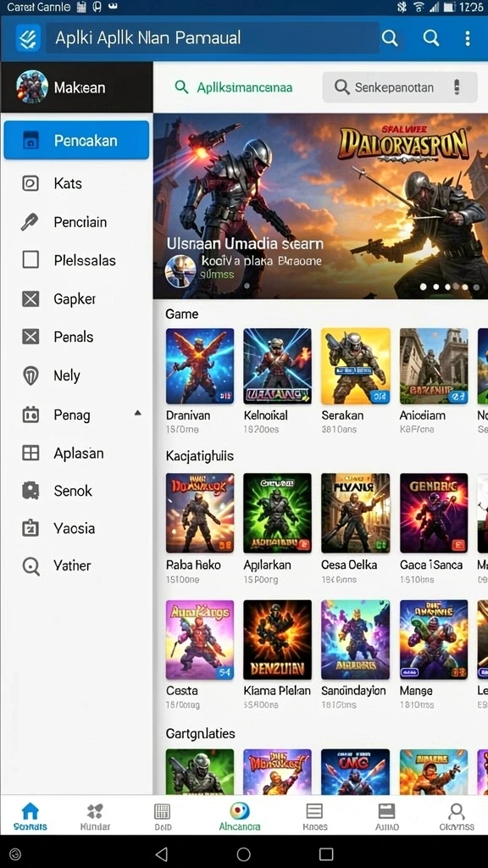Viewport: 488px width, 868px height.
Task: Click the options icon in Senkepanottan box
Action: (457, 87)
